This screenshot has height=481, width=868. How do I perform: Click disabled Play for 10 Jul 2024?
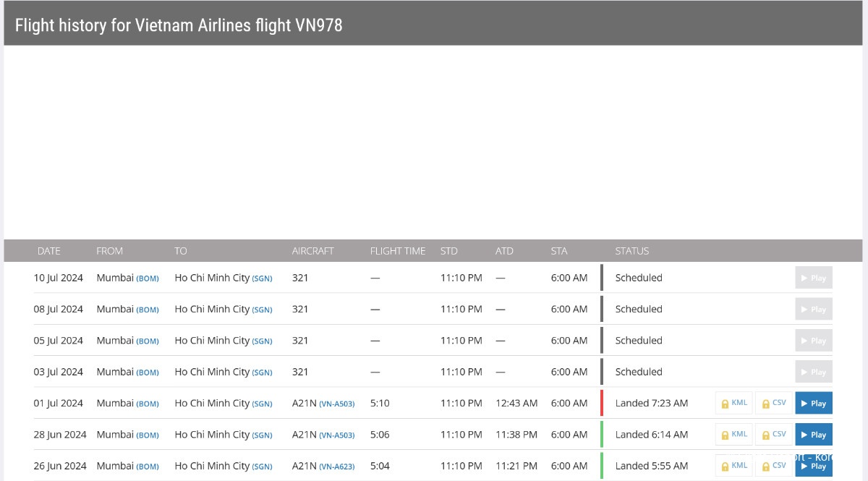pyautogui.click(x=814, y=278)
